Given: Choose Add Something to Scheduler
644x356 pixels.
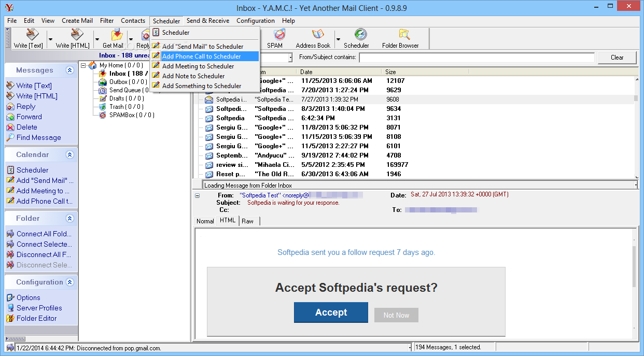Looking at the screenshot, I should coord(205,86).
